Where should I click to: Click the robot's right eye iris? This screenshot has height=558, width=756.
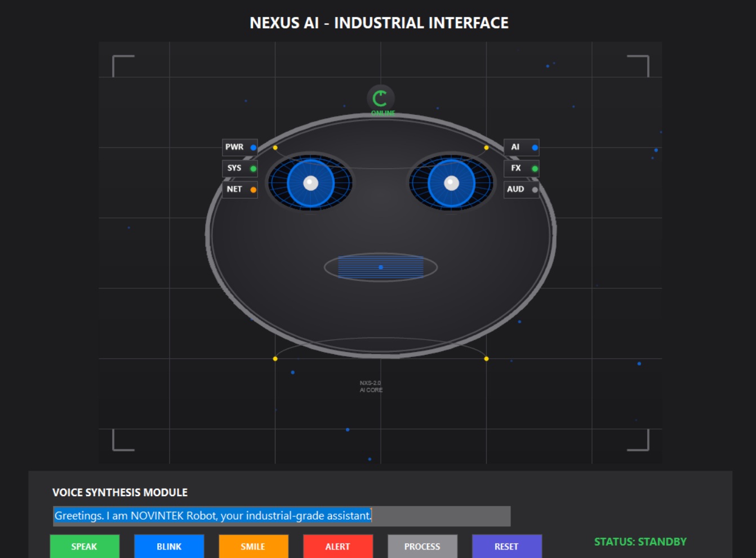click(x=451, y=183)
